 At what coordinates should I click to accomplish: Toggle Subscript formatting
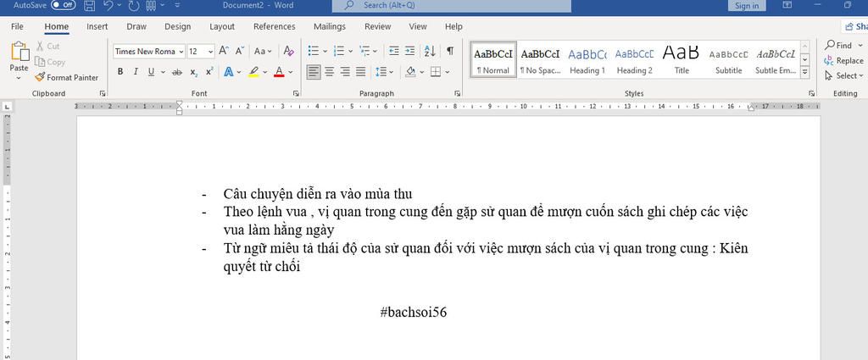click(x=193, y=72)
